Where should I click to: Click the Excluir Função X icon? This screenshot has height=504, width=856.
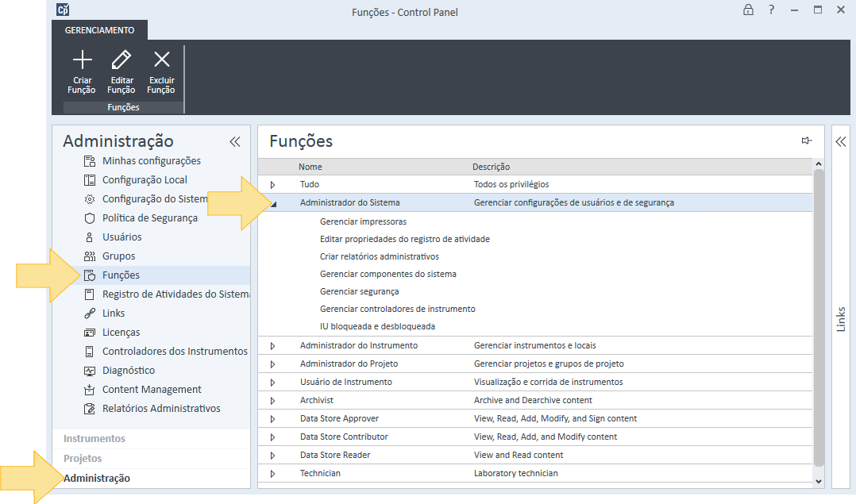162,60
